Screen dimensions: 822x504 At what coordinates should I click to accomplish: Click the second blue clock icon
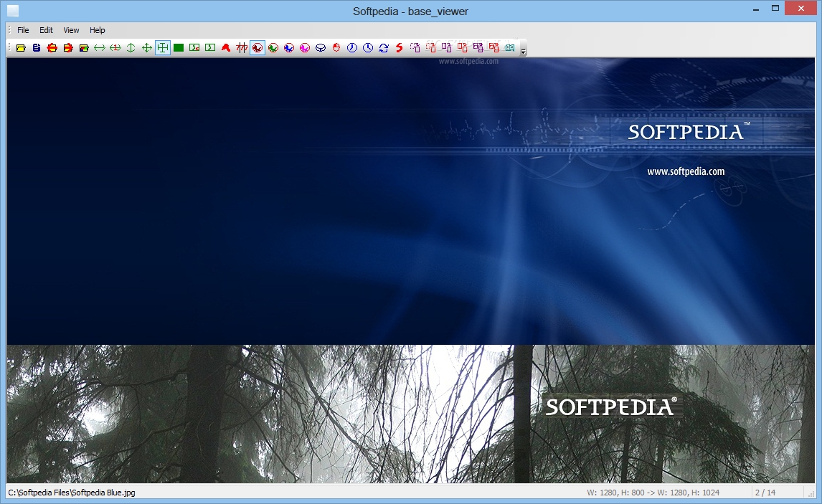tap(368, 47)
